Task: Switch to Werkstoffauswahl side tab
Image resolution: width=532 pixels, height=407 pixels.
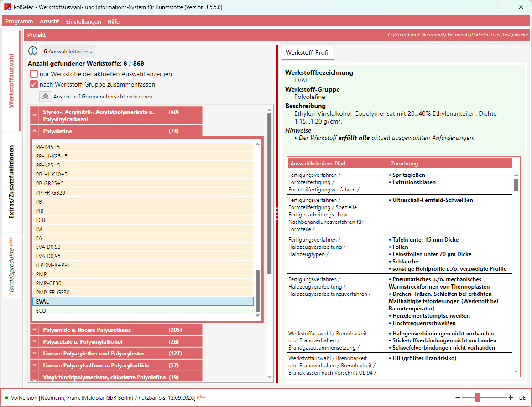Action: (11, 81)
